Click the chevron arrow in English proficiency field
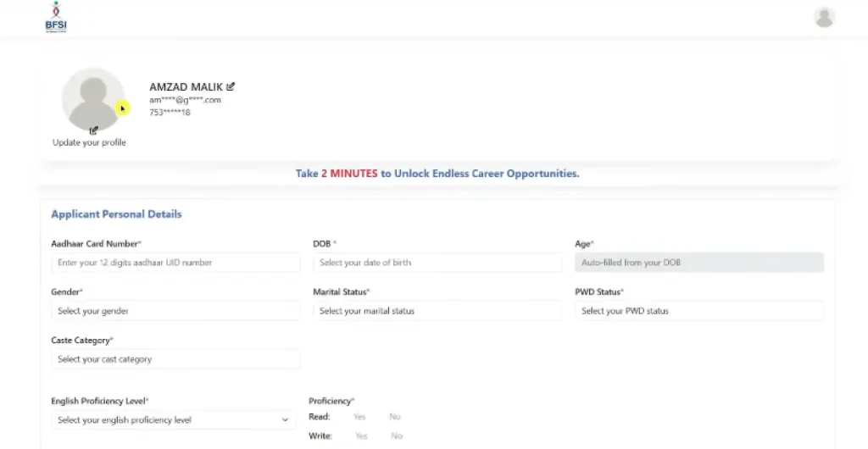The width and height of the screenshot is (868, 449). 284,420
